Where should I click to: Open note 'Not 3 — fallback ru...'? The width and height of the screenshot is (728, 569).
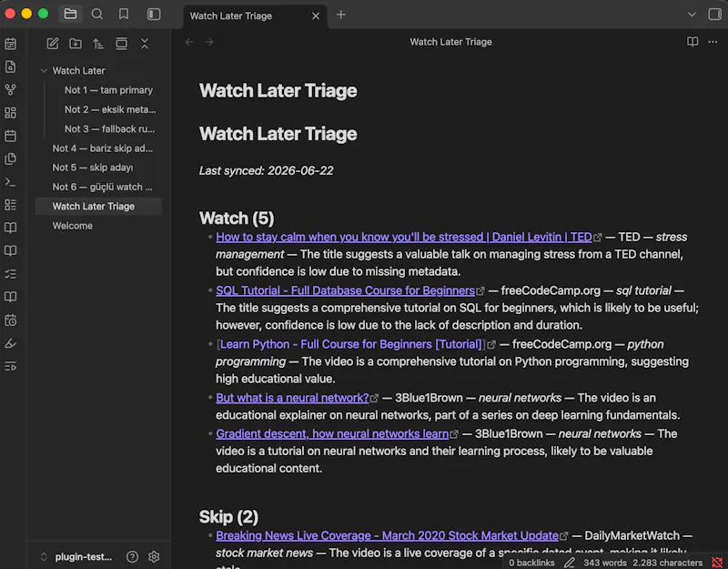point(109,129)
